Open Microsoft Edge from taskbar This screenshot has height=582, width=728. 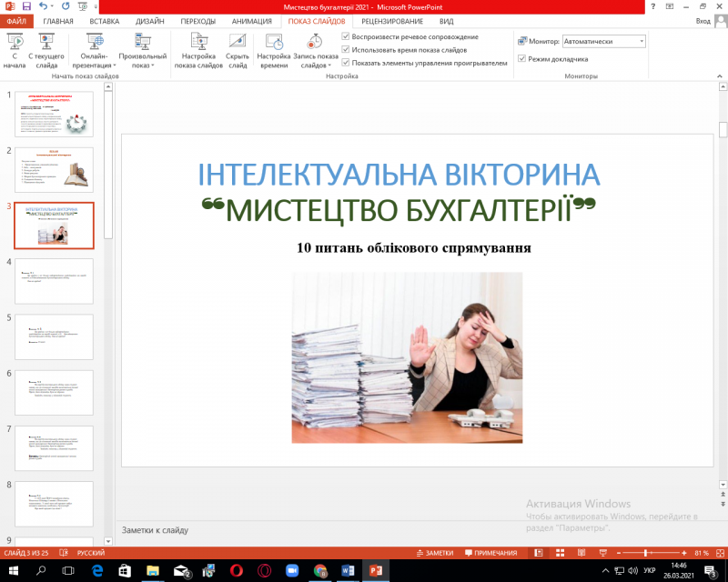point(97,570)
